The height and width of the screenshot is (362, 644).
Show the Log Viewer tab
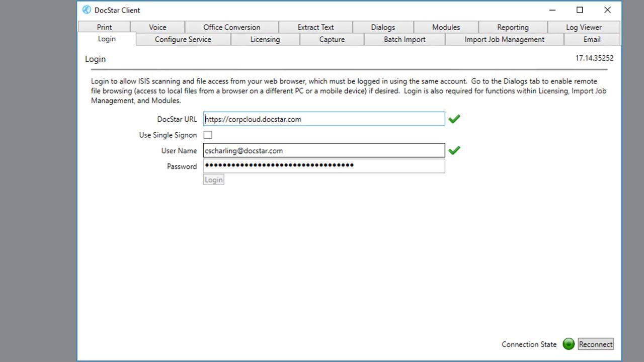point(584,27)
